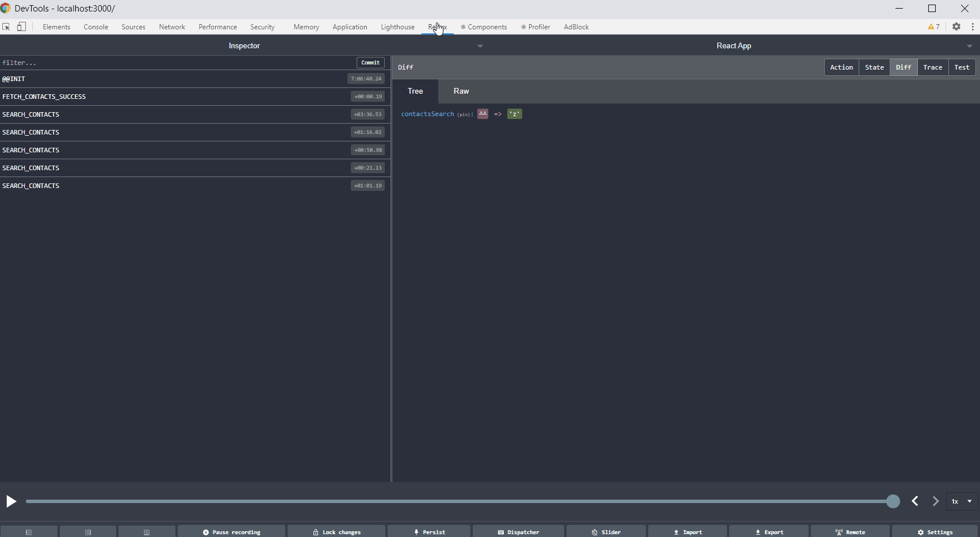Image resolution: width=980 pixels, height=537 pixels.
Task: Select the inspect element cursor tool
Action: point(6,26)
